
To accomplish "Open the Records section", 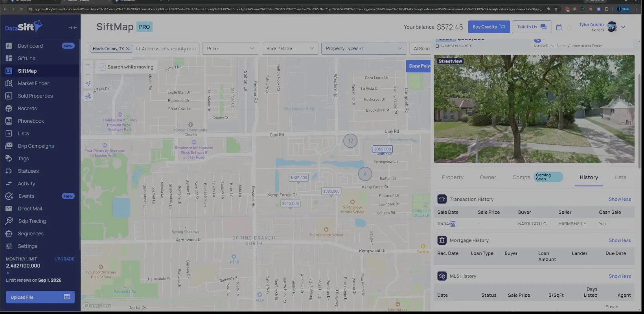I will coord(27,109).
